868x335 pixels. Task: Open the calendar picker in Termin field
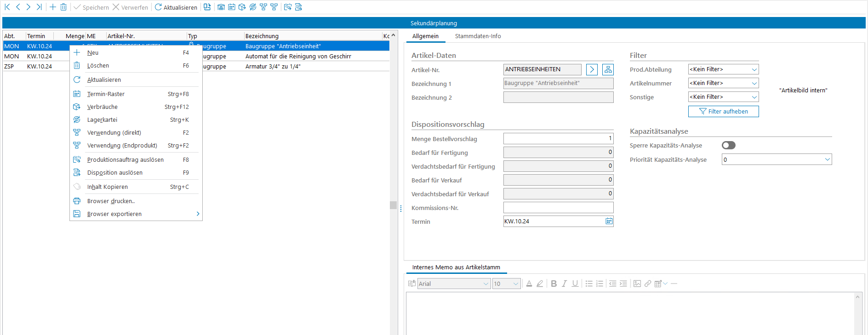pyautogui.click(x=609, y=221)
